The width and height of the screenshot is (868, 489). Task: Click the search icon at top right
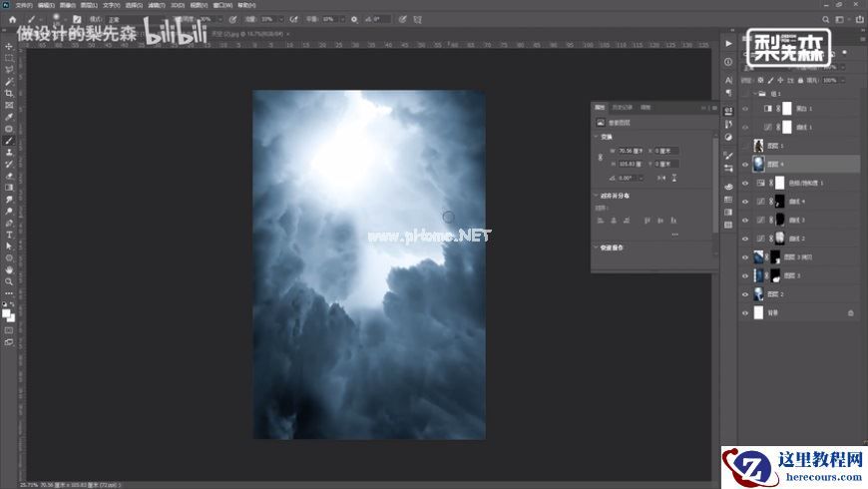[x=825, y=19]
